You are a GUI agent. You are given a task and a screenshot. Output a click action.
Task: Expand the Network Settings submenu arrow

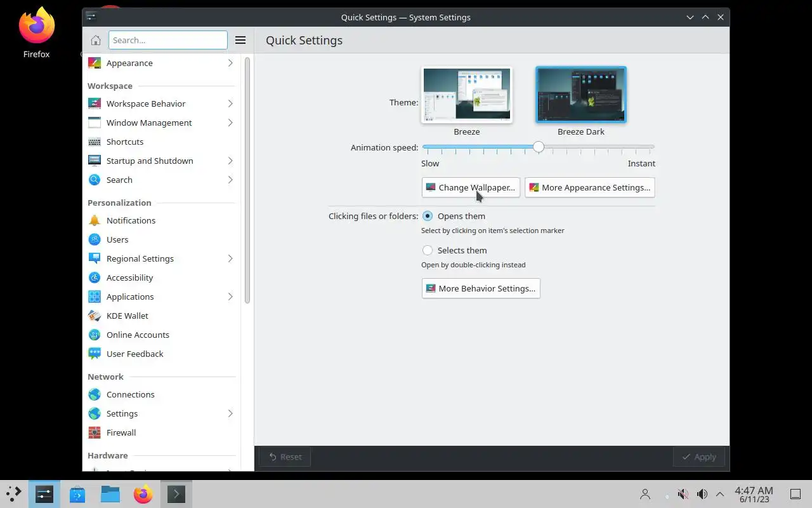(x=230, y=413)
